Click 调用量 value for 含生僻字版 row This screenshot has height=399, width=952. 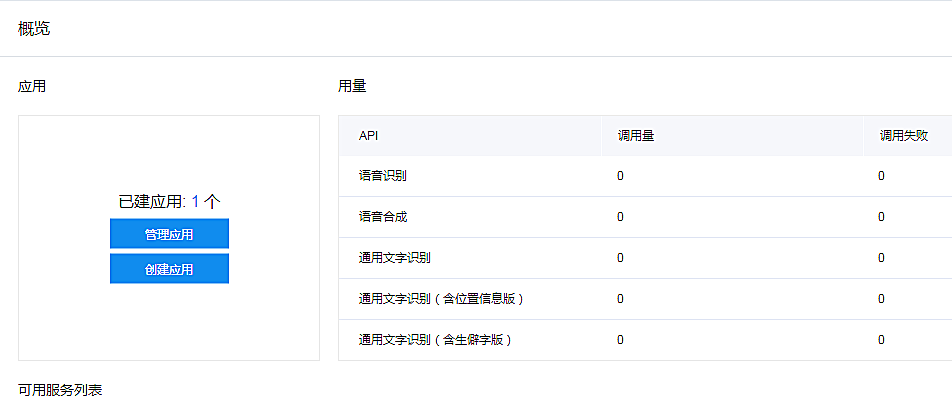(620, 339)
